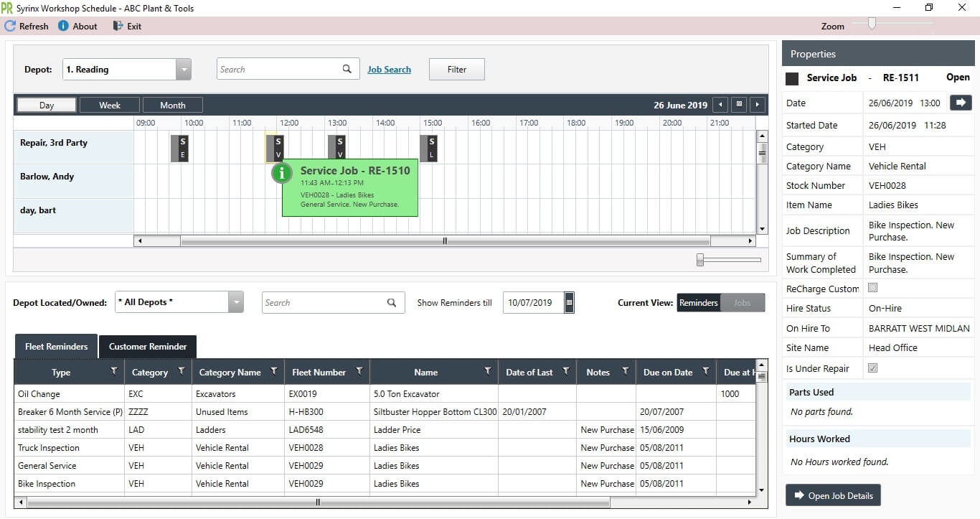Screen dimensions: 980x519
Task: Switch schedule to Day view
Action: pyautogui.click(x=47, y=105)
